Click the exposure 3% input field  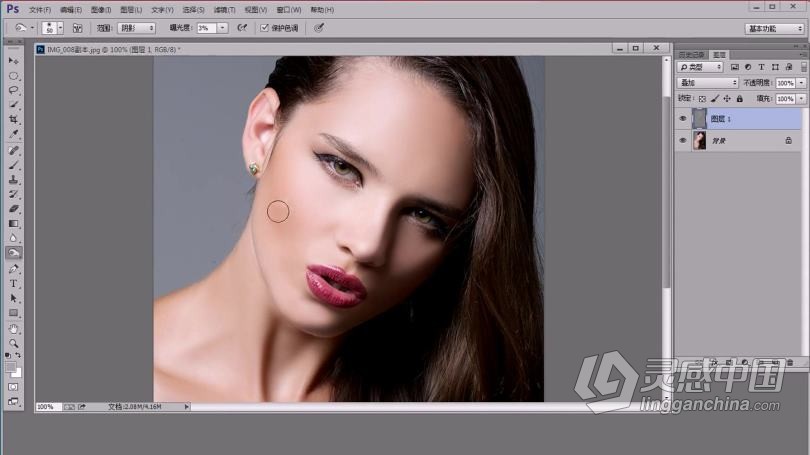tap(207, 28)
